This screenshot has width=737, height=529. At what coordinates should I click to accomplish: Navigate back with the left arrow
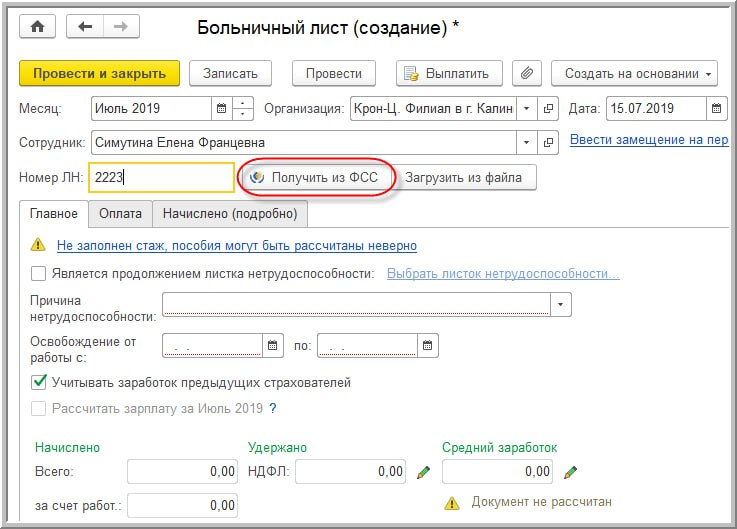[x=85, y=26]
